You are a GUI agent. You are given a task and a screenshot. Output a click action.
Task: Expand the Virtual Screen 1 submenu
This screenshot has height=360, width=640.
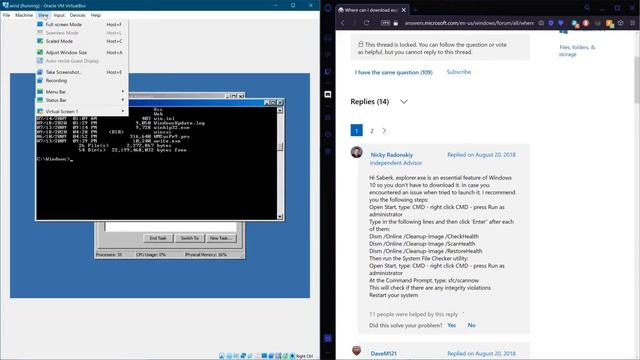tap(82, 111)
